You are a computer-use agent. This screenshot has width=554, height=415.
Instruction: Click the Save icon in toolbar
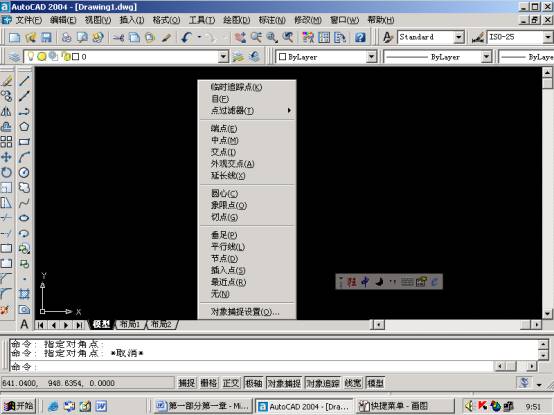coord(46,37)
